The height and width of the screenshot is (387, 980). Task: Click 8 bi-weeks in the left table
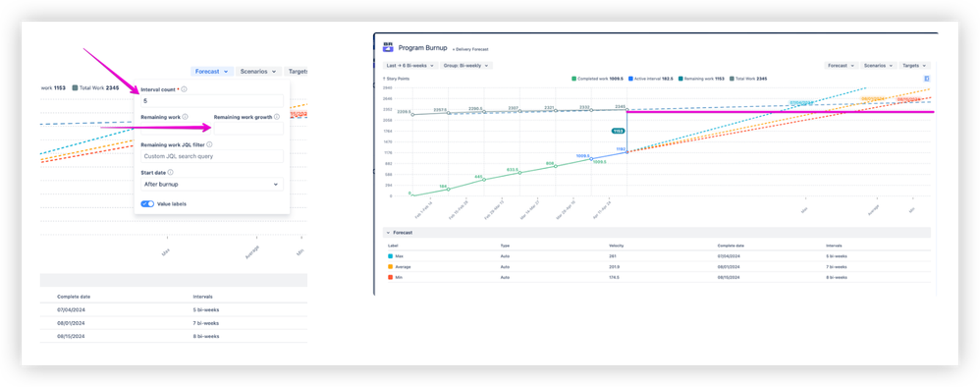(206, 336)
